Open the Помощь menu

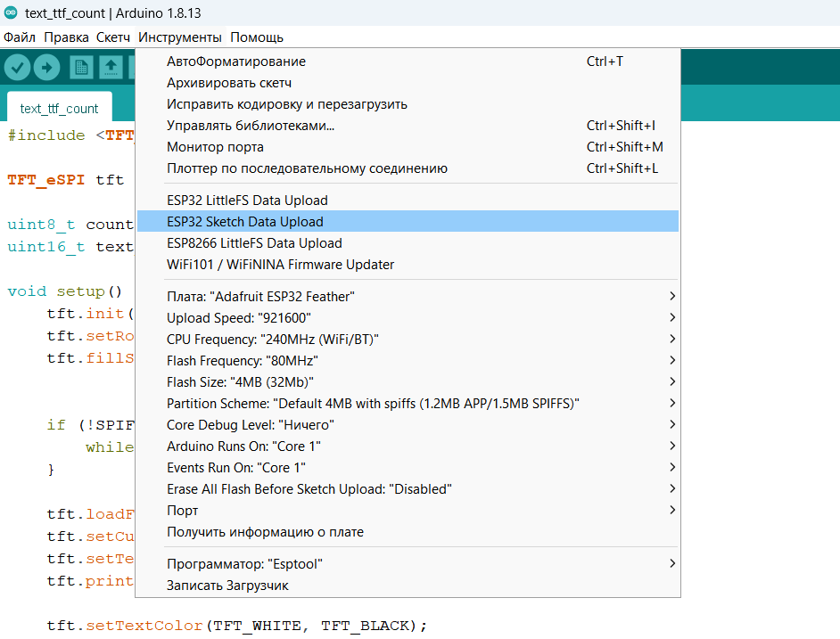click(257, 37)
